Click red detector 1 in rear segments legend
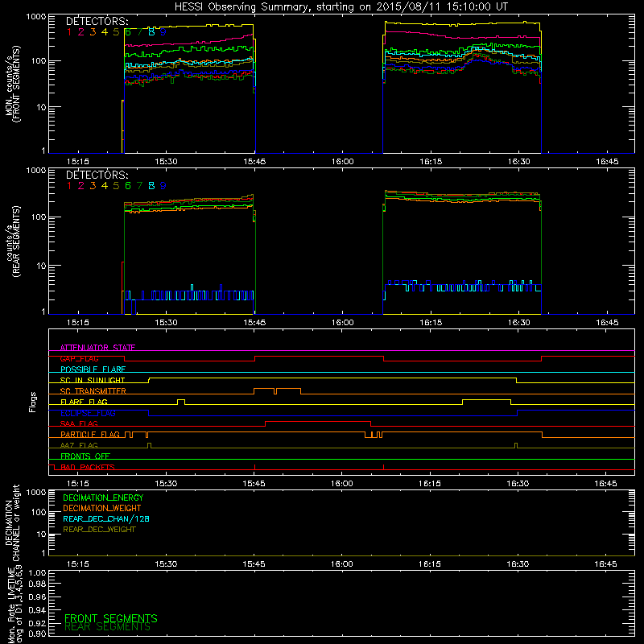The image size is (644, 644). [69, 186]
